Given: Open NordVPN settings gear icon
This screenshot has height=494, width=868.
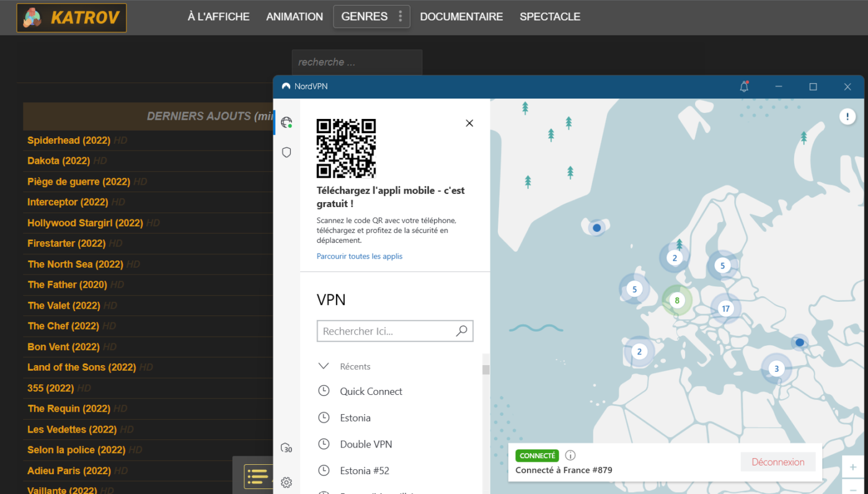Looking at the screenshot, I should (x=286, y=482).
